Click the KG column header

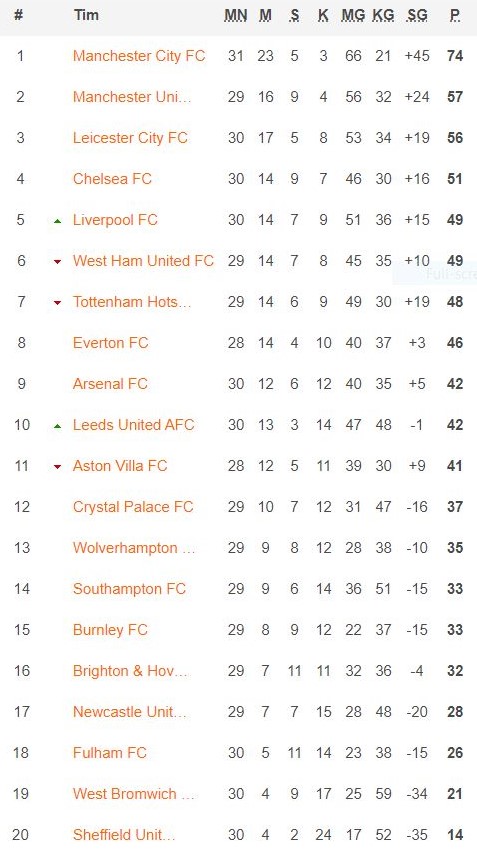383,16
